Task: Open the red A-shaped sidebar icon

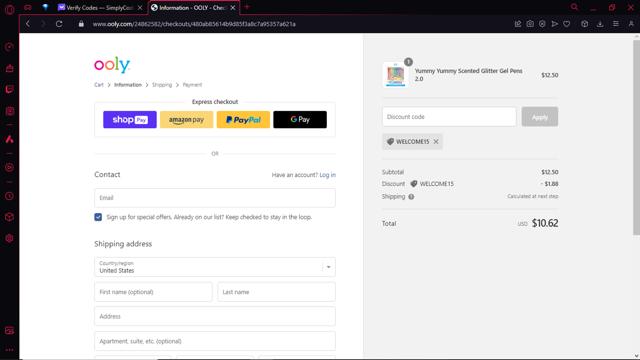Action: pyautogui.click(x=9, y=139)
